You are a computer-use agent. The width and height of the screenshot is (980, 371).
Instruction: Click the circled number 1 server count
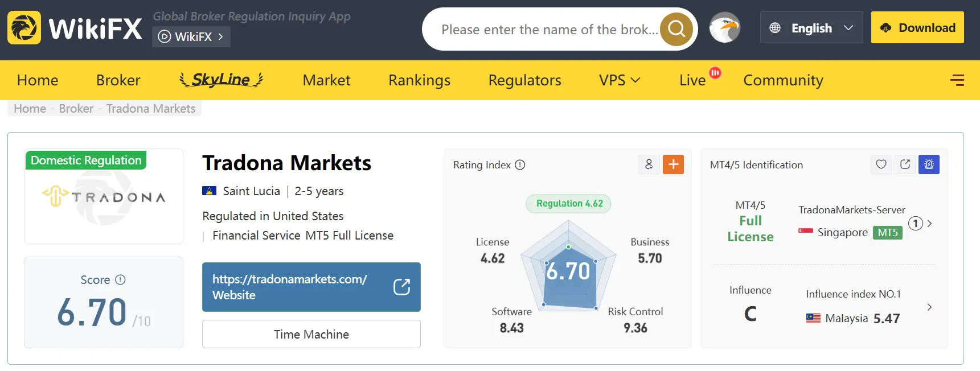pos(915,224)
